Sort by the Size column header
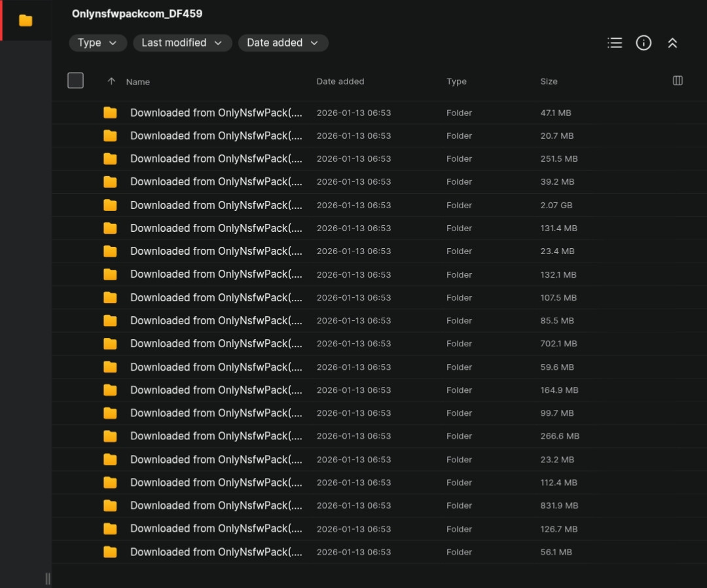 pos(549,81)
